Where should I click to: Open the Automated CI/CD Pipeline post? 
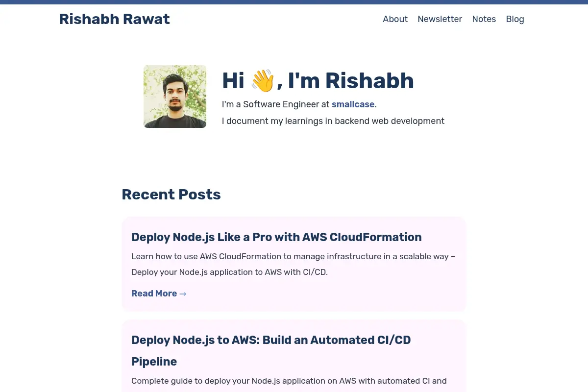pyautogui.click(x=271, y=351)
